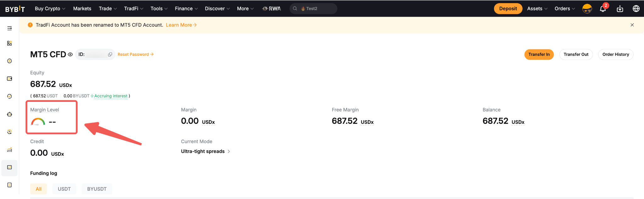Open the Trade dropdown menu

click(x=108, y=8)
